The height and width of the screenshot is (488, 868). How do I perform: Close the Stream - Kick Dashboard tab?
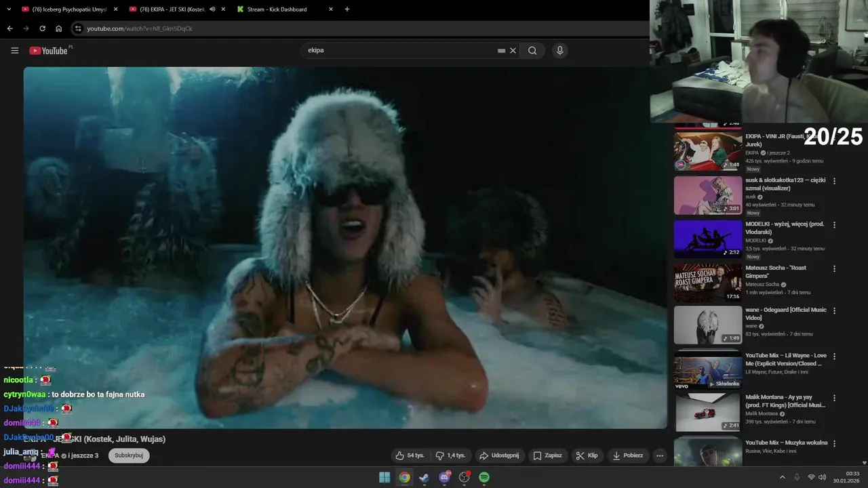[x=331, y=9]
